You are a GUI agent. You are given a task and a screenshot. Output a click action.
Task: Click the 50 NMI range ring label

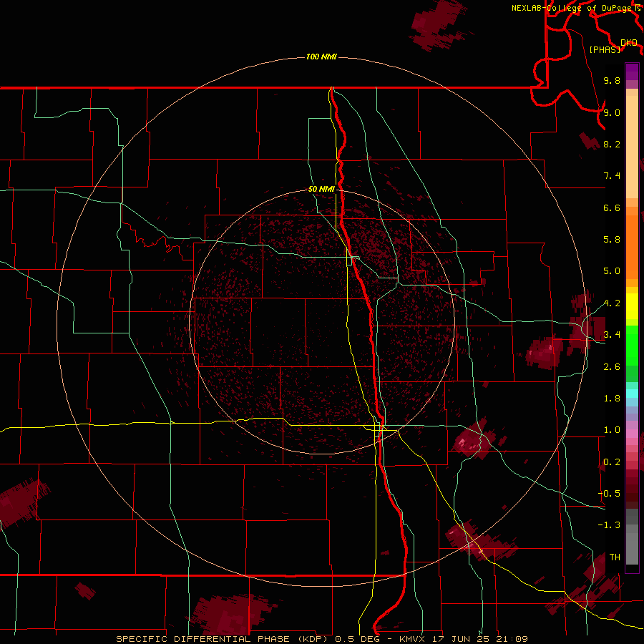(x=321, y=189)
